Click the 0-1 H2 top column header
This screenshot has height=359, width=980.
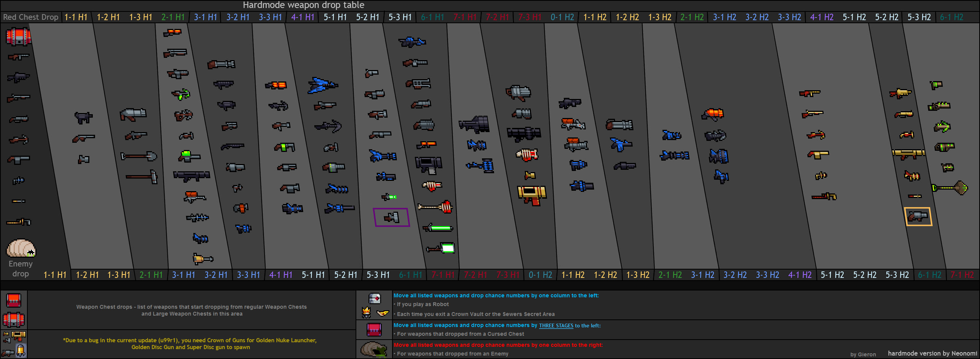coord(562,18)
